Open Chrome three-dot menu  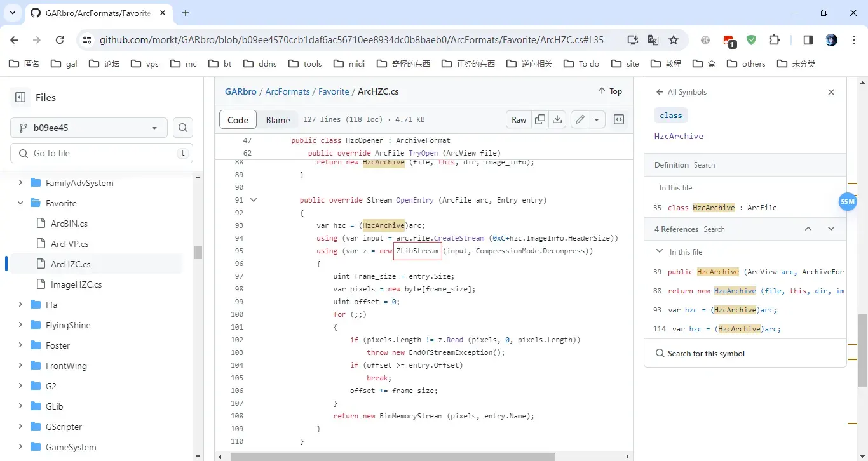tap(853, 40)
